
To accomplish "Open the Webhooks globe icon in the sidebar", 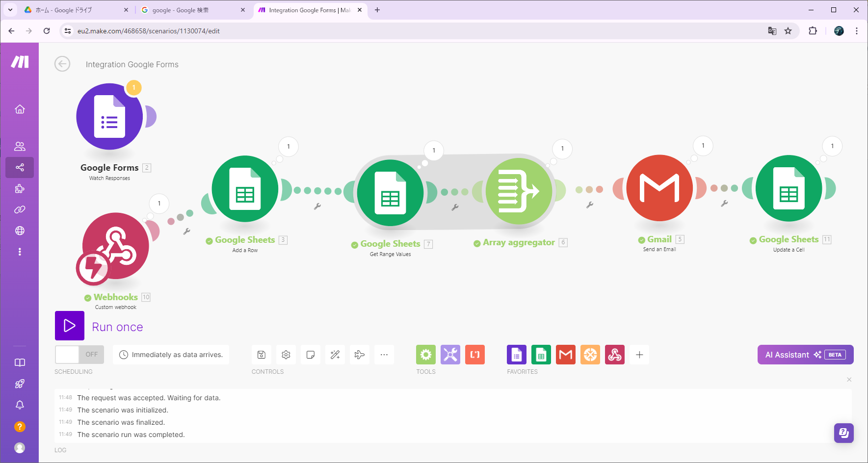I will pyautogui.click(x=20, y=231).
